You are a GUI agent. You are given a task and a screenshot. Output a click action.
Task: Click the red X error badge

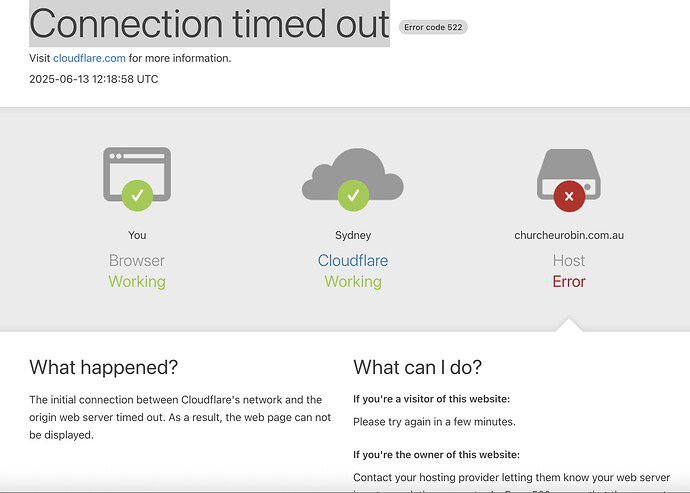[569, 196]
